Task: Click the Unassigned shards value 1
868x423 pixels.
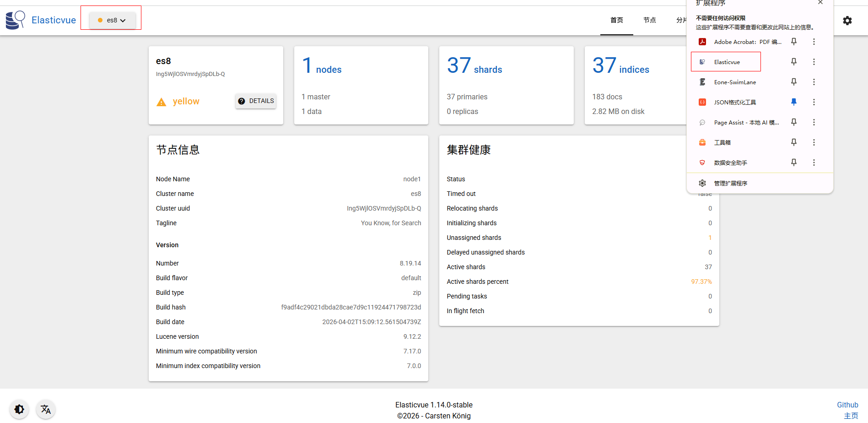Action: 710,238
